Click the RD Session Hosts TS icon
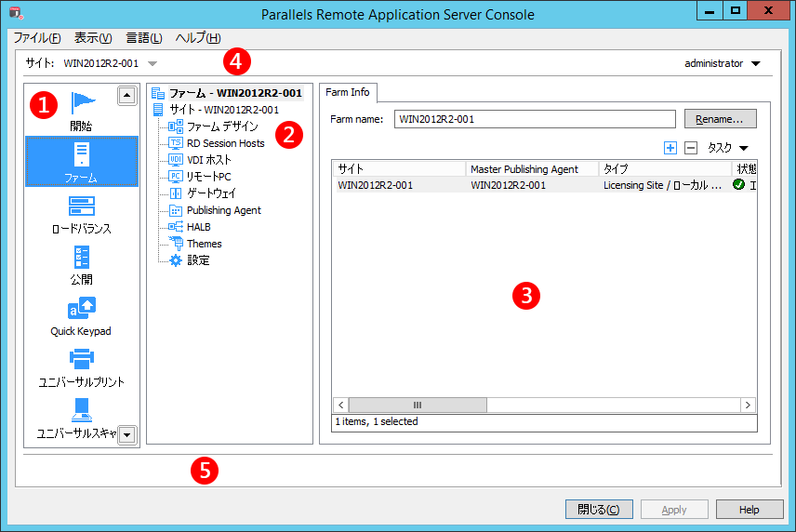This screenshot has width=796, height=532. pyautogui.click(x=176, y=143)
